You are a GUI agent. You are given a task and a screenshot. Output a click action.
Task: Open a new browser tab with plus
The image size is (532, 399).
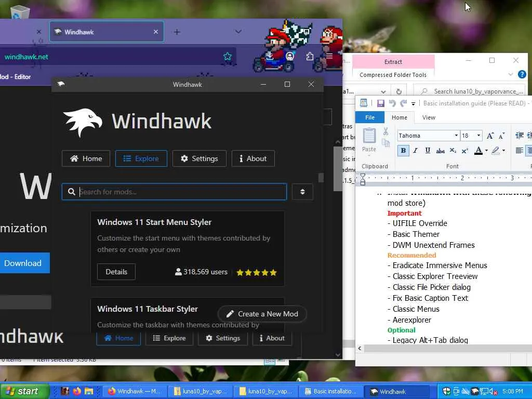pyautogui.click(x=177, y=32)
